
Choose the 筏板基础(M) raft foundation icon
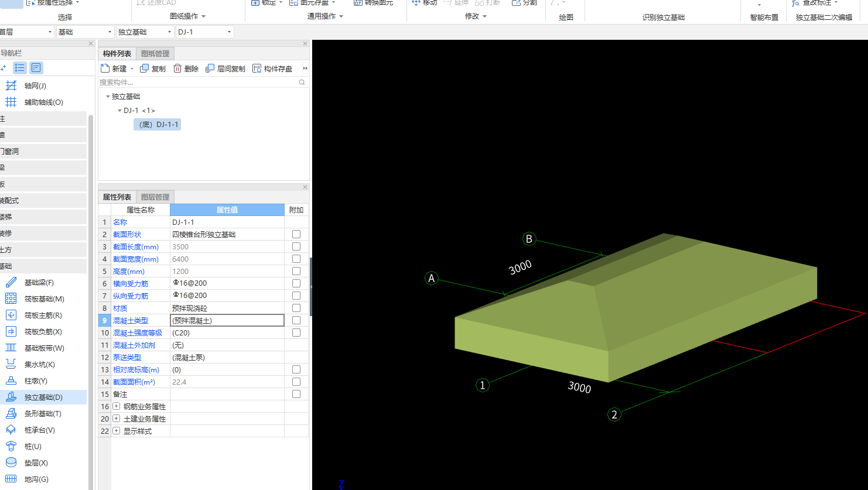(11, 299)
